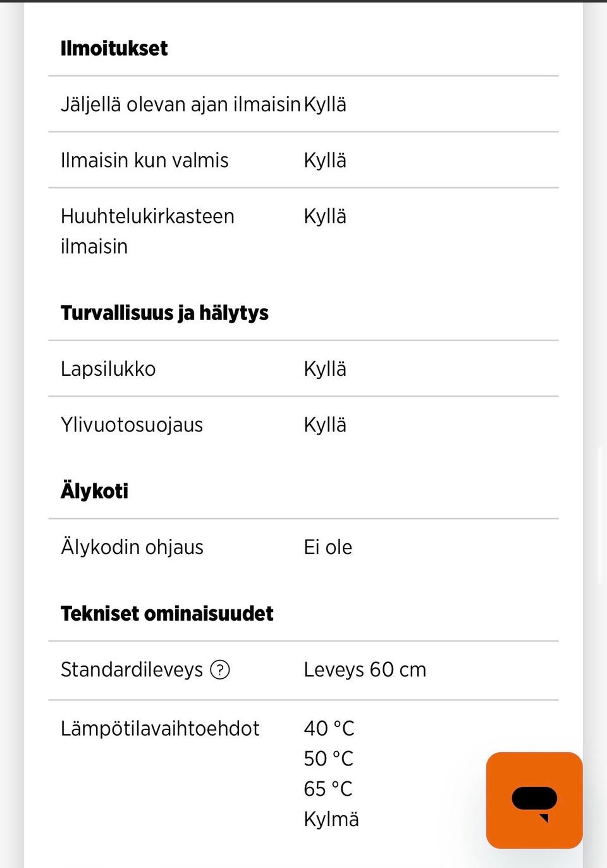
Task: Click the Lämpötilavaihtoehdot row label
Action: (159, 728)
